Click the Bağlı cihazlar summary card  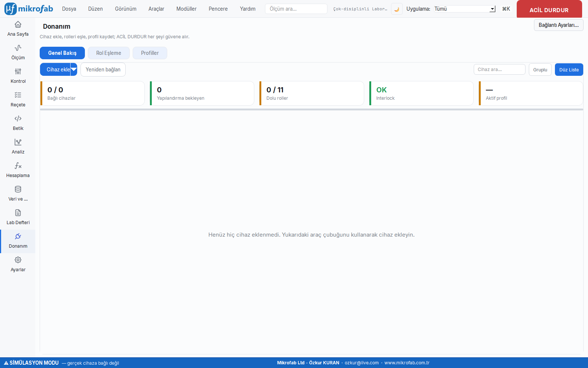coord(92,93)
